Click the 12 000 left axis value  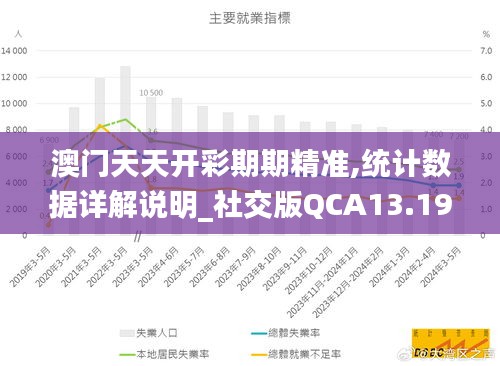tap(14, 77)
